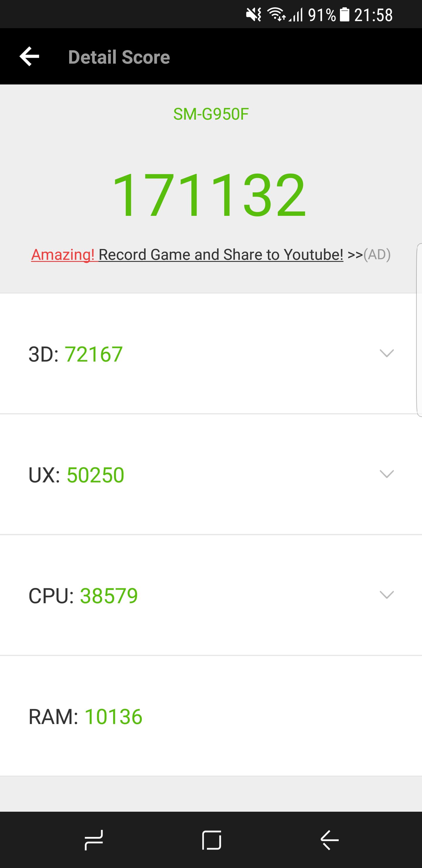Image resolution: width=422 pixels, height=868 pixels.
Task: Tap the back arrow in header
Action: [30, 56]
